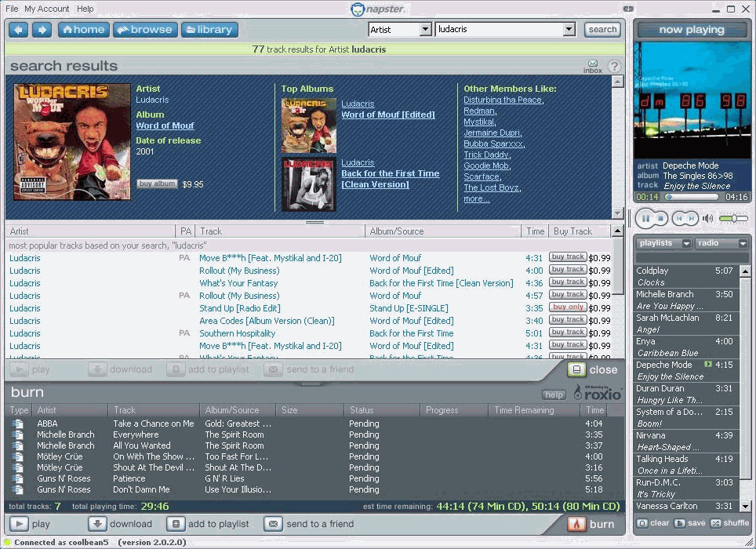This screenshot has height=549, width=756.
Task: Click the now playing album art
Action: 692,100
